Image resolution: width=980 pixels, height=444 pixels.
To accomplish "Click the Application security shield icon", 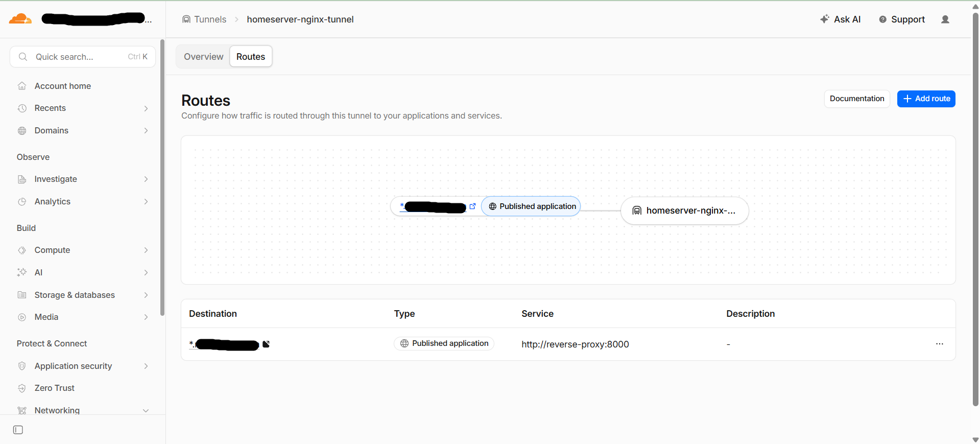I will coord(22,366).
